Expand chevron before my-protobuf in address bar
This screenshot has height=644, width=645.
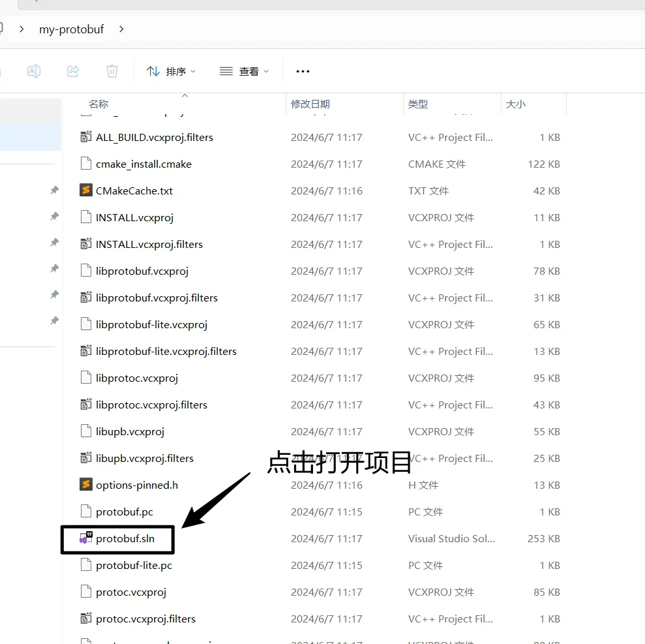pos(22,29)
